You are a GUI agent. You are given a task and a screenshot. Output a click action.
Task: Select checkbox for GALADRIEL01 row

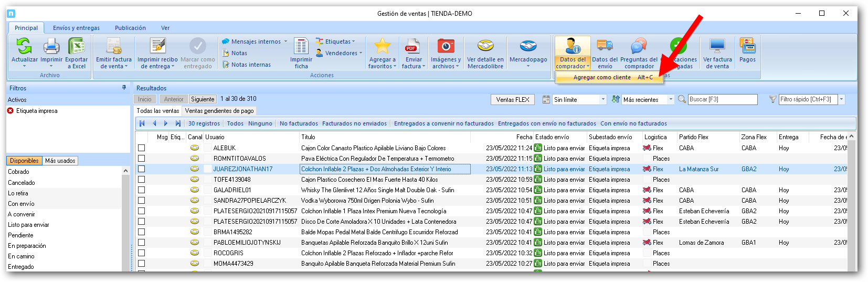(142, 190)
